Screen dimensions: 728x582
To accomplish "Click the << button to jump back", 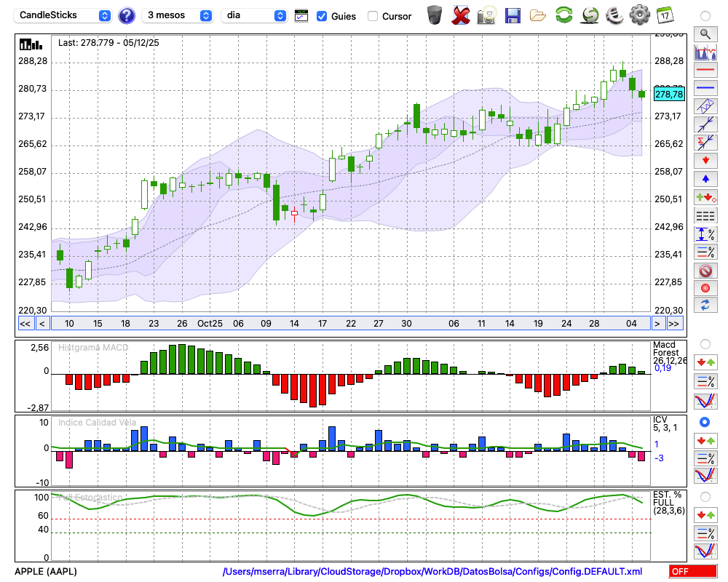I will point(25,324).
